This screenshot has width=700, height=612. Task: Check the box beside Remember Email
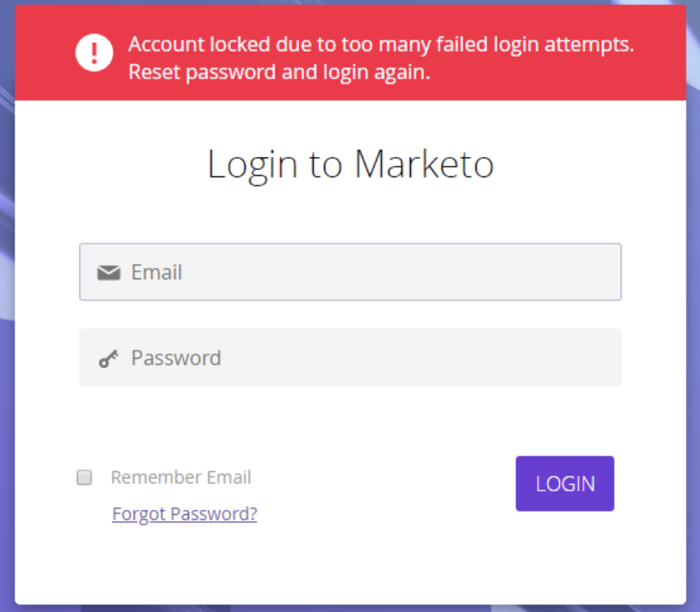83,478
